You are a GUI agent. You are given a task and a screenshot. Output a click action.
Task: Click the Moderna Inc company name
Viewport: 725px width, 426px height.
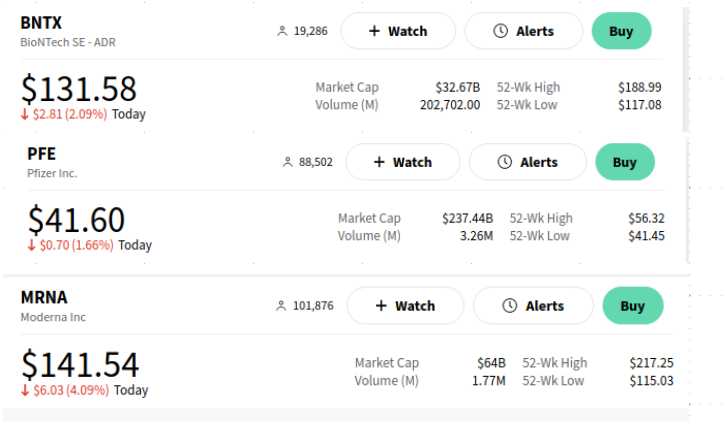[53, 317]
